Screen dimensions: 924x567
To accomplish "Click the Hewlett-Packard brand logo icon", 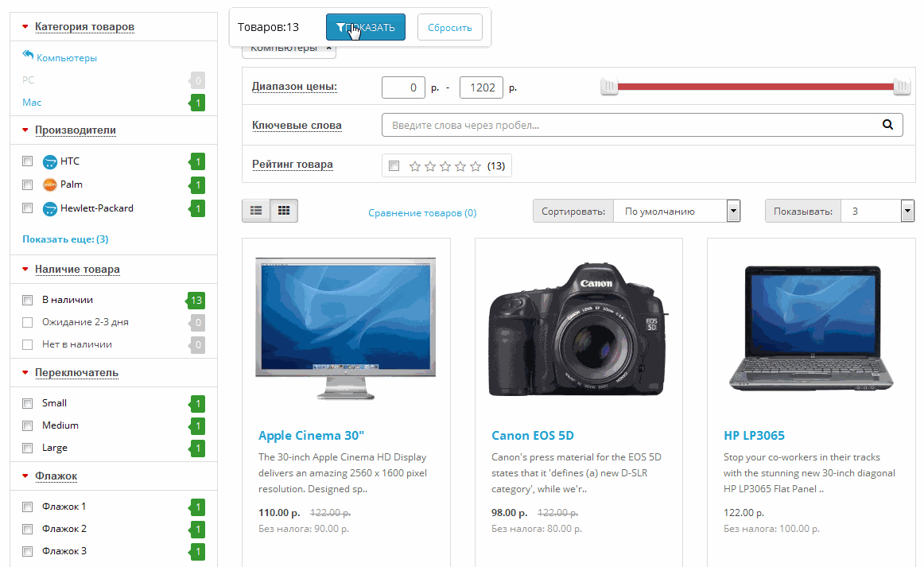I will [x=50, y=208].
